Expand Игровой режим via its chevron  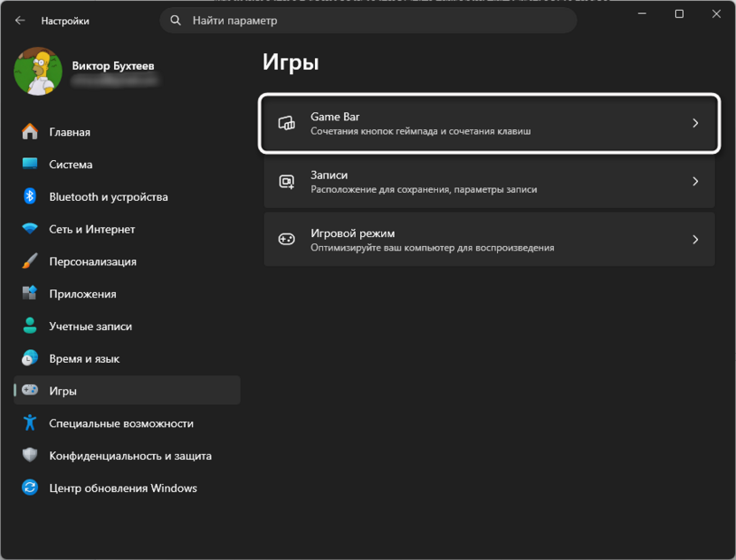coord(695,240)
